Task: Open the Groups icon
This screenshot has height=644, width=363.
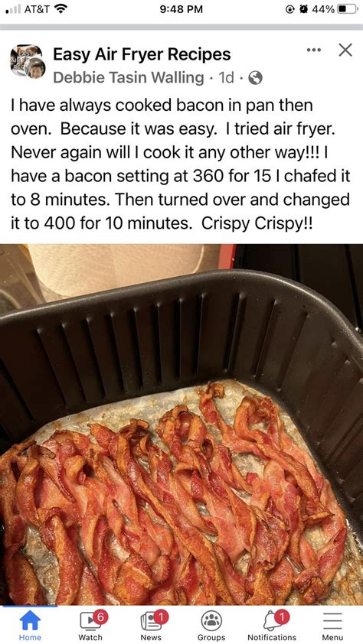Action: point(211,620)
